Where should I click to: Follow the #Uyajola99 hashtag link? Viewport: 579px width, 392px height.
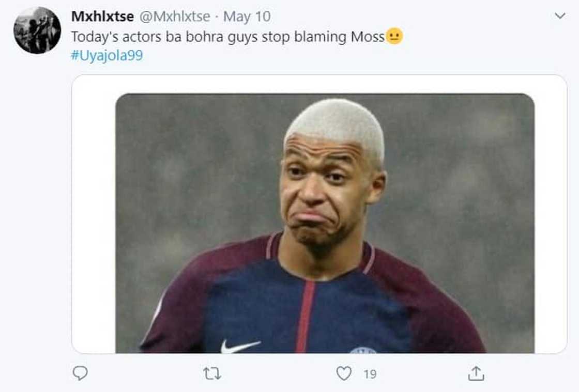coord(106,55)
